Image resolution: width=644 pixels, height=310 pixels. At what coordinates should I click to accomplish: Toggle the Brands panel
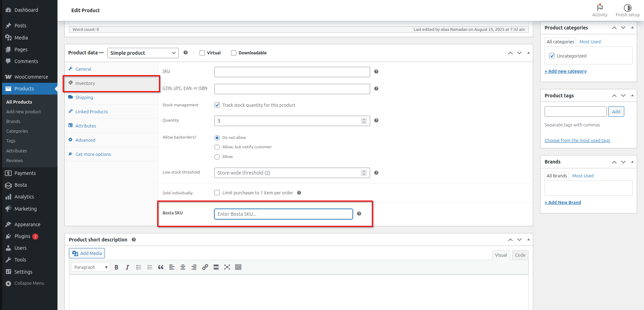pyautogui.click(x=632, y=162)
